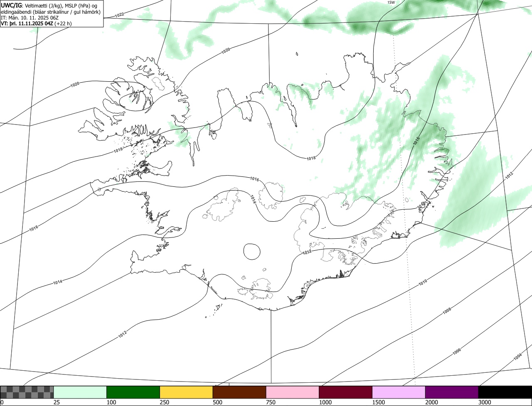
Task: Click the light purple 1500–2000 legend swatch
Action: 399,392
